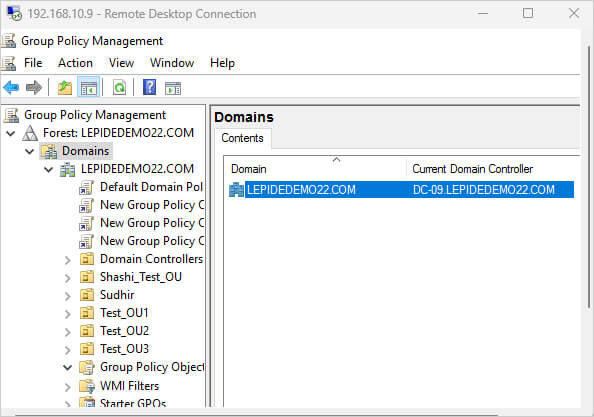Screen dimensions: 594x417
Task: Open the File menu
Action: tap(33, 63)
